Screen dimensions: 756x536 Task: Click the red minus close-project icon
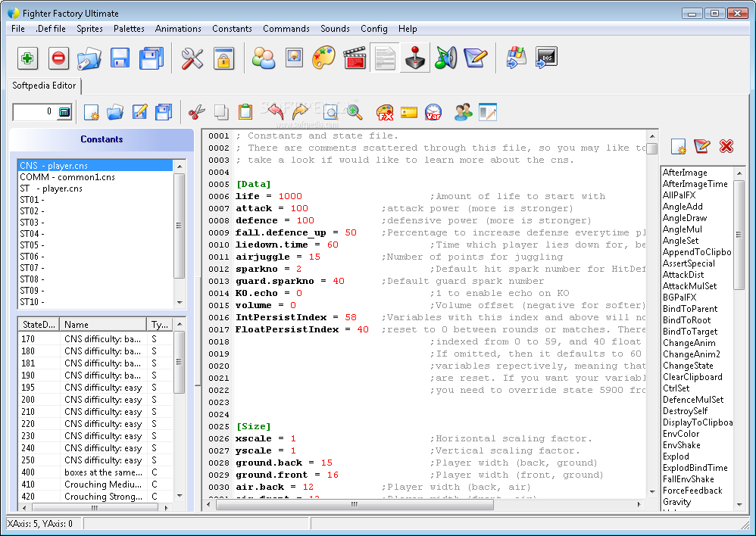[x=58, y=58]
